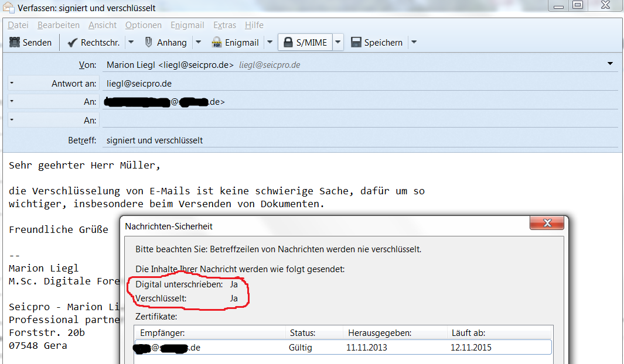The height and width of the screenshot is (364, 624).
Task: Close the Nachrichten-Sicherheit dialog
Action: coord(547,223)
